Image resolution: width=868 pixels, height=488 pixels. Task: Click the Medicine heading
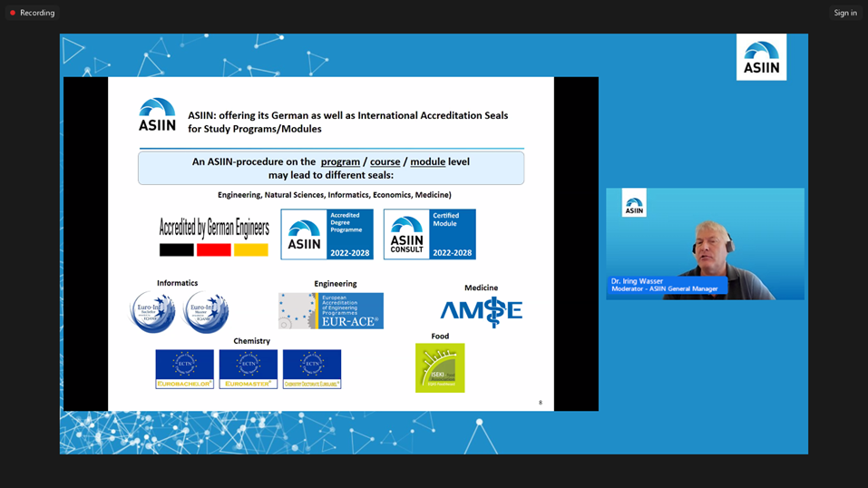(x=481, y=288)
